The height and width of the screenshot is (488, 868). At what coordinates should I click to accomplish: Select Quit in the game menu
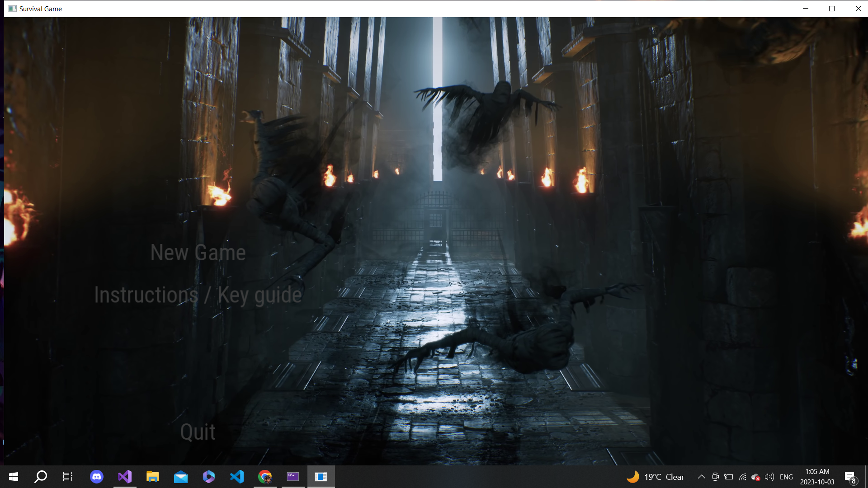pyautogui.click(x=198, y=432)
